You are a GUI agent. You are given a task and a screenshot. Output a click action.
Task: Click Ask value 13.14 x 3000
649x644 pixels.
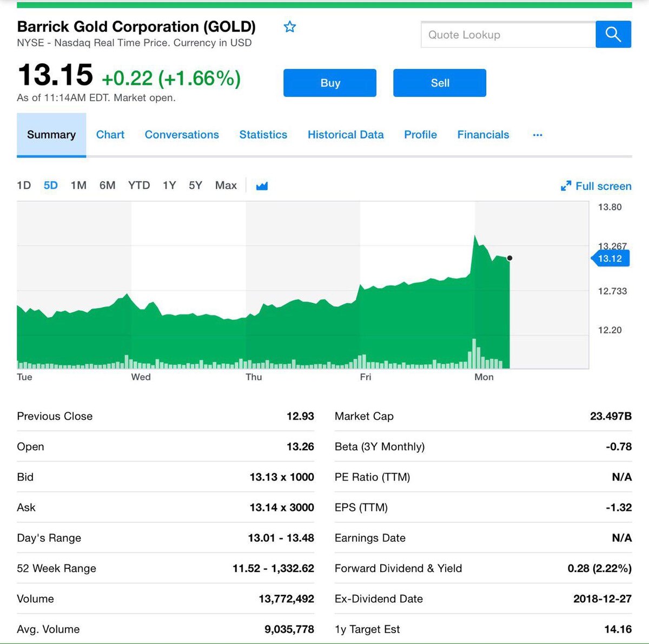(x=282, y=507)
